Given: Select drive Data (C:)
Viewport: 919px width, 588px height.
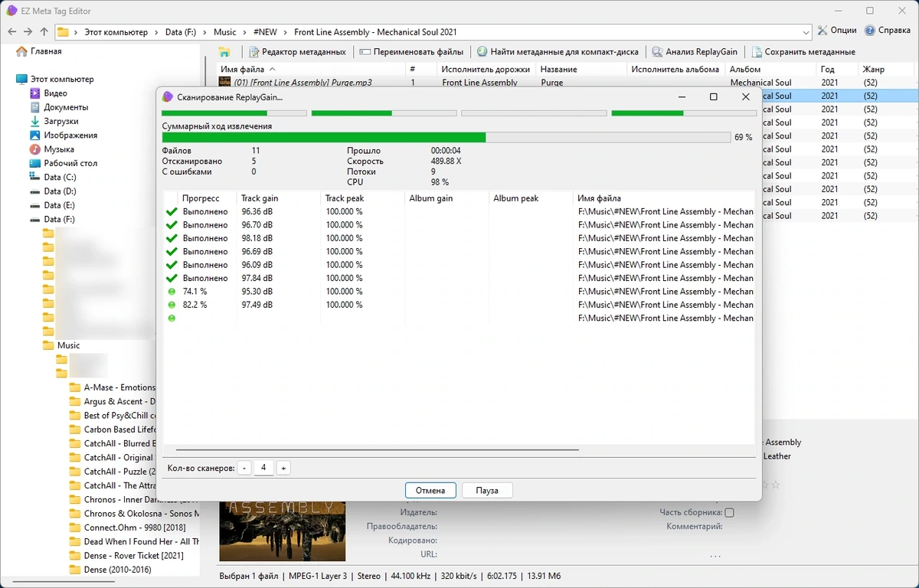Looking at the screenshot, I should point(53,177).
